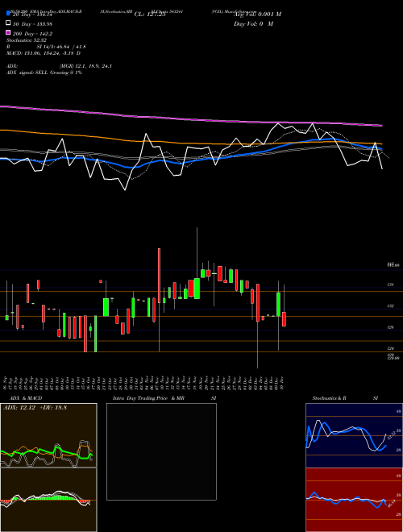Click the 'ADX signal: SELL' text
This screenshot has height=532, width=403.
pos(27,73)
